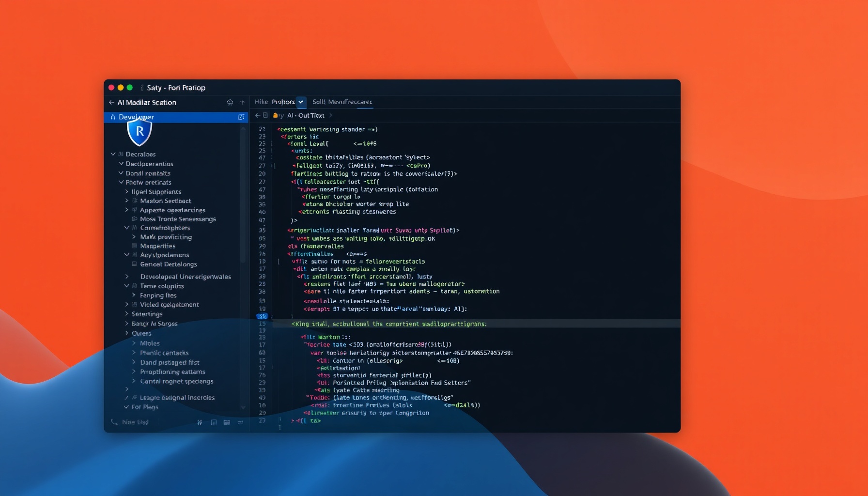Toggle the checkmark next to For Plegs
The image size is (868, 496).
tap(126, 407)
